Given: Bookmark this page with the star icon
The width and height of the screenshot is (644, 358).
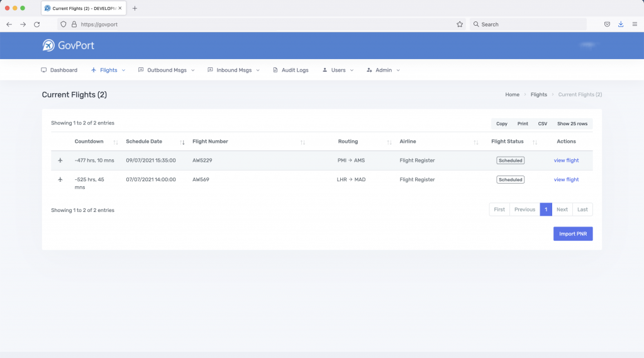Looking at the screenshot, I should click(460, 25).
